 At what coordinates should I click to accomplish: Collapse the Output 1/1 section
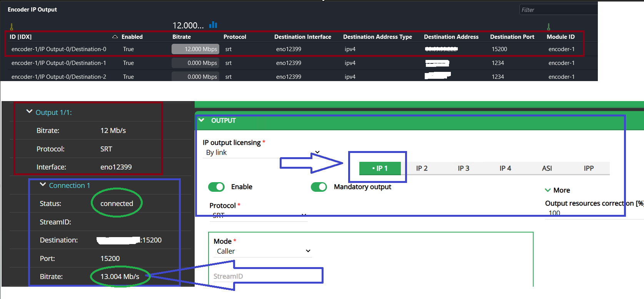pyautogui.click(x=29, y=112)
